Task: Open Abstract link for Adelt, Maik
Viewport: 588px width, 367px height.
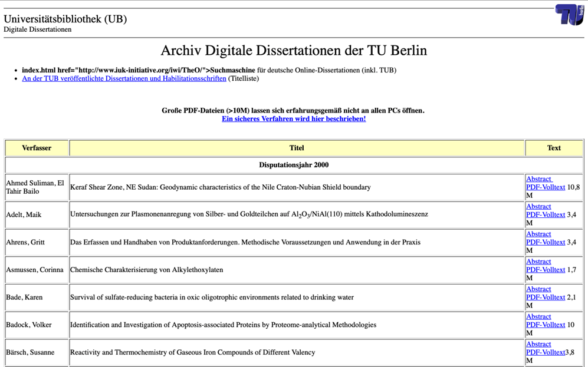Action: 538,206
